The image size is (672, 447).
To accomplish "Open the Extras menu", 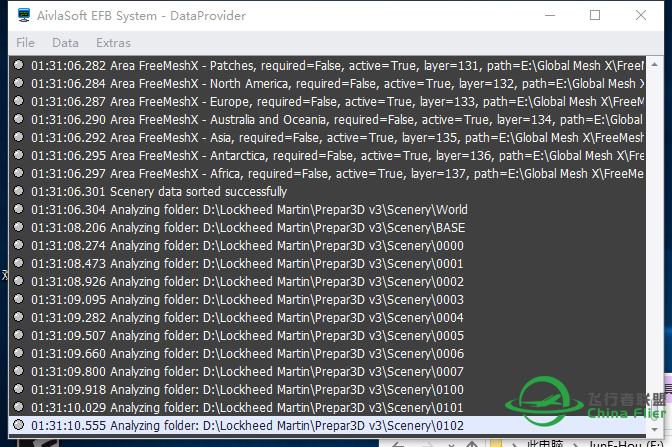I will [113, 43].
